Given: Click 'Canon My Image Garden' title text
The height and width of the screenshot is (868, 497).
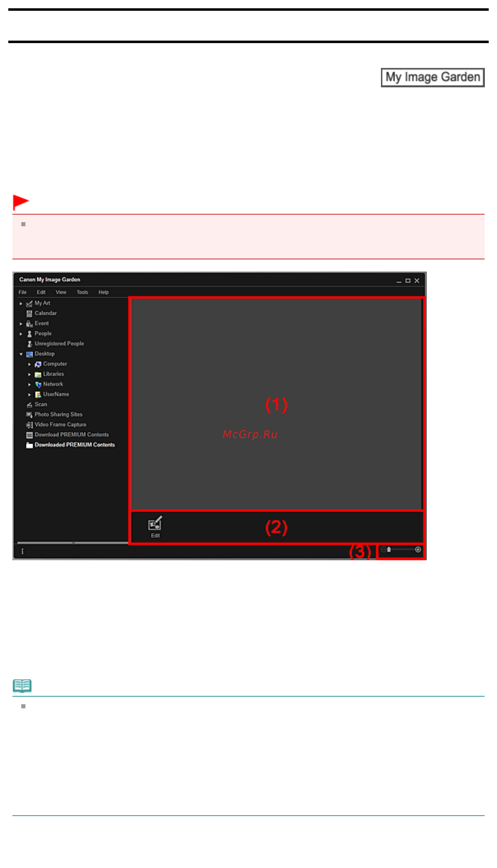Looking at the screenshot, I should click(x=50, y=280).
